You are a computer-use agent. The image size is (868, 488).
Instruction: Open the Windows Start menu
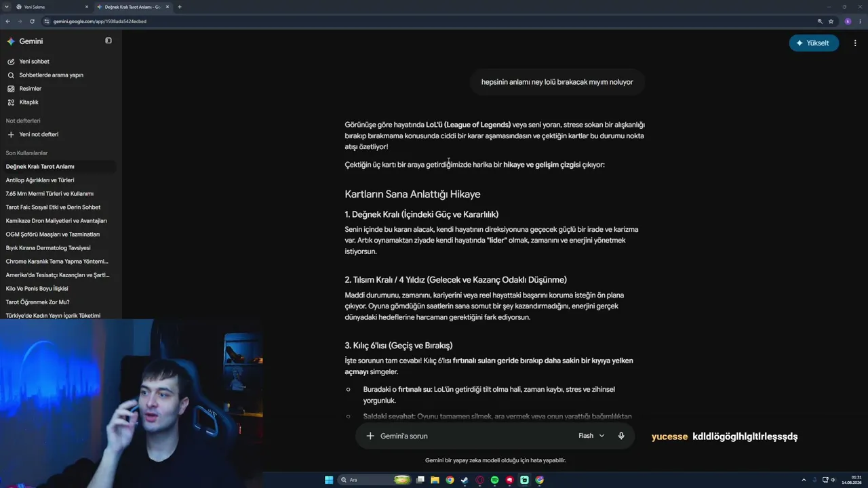(329, 480)
